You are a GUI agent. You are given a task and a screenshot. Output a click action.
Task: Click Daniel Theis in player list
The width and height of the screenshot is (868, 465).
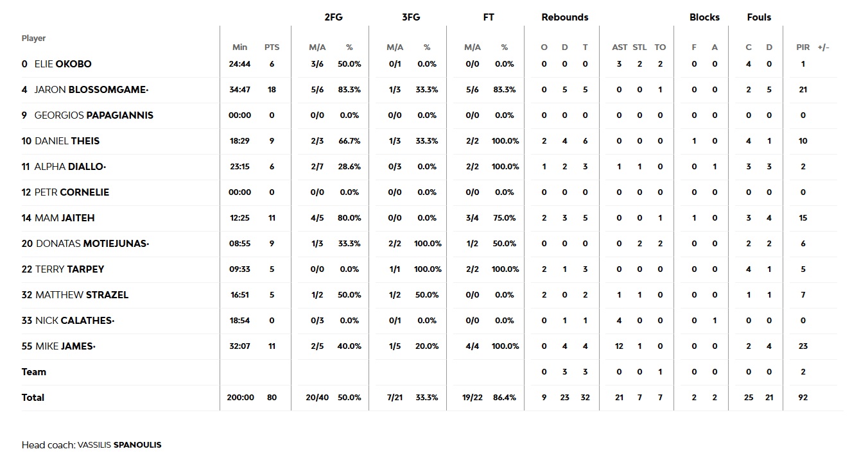[67, 141]
